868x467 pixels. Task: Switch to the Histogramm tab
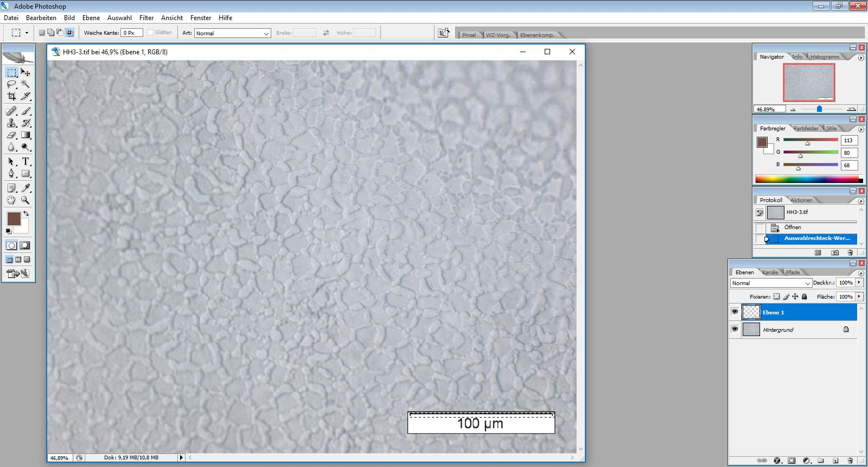point(825,56)
